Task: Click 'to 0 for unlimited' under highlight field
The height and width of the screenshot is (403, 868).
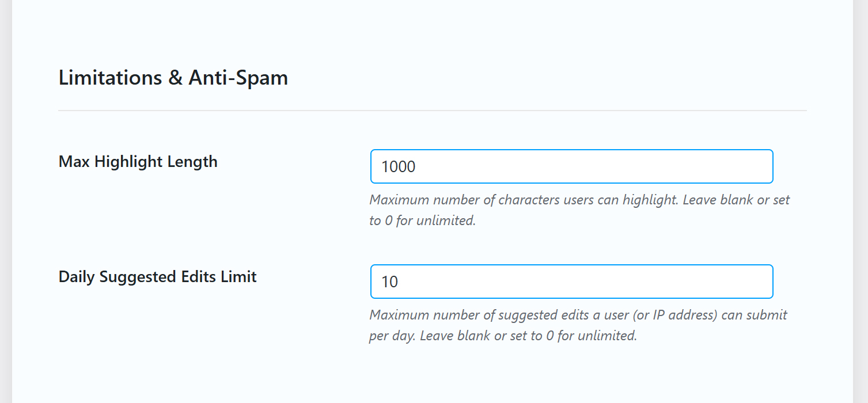Action: (422, 221)
